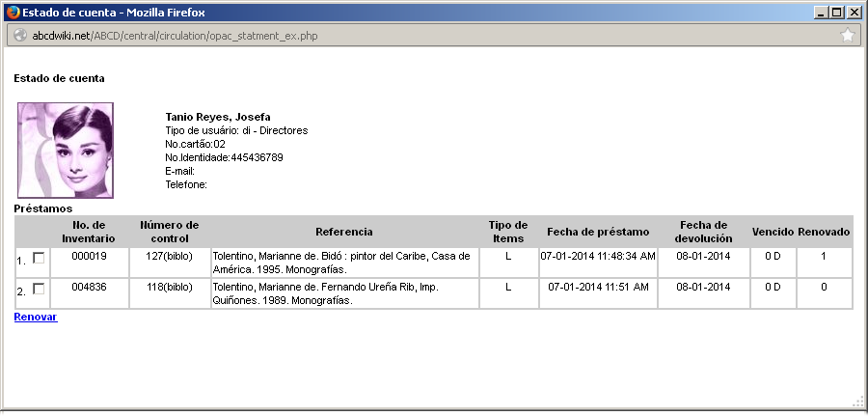The width and height of the screenshot is (868, 416).
Task: Click the Bidó pintor del Caribe reference
Action: (340, 263)
